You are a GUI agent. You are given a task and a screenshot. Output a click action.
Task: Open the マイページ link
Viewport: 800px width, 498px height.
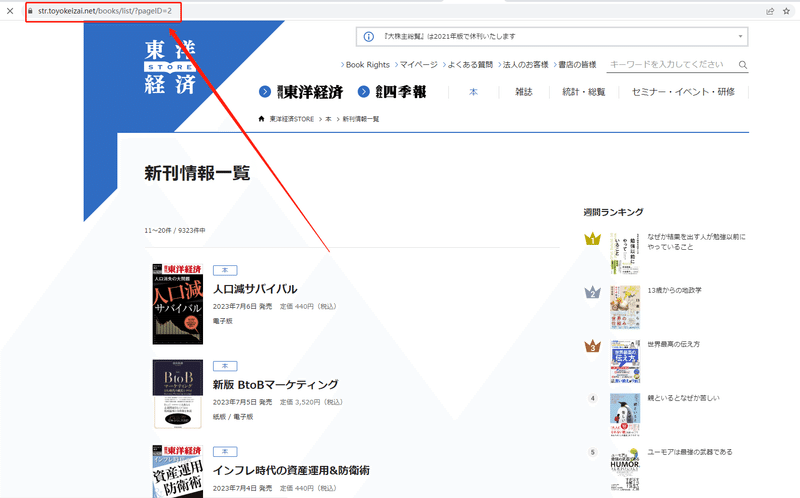pyautogui.click(x=418, y=65)
